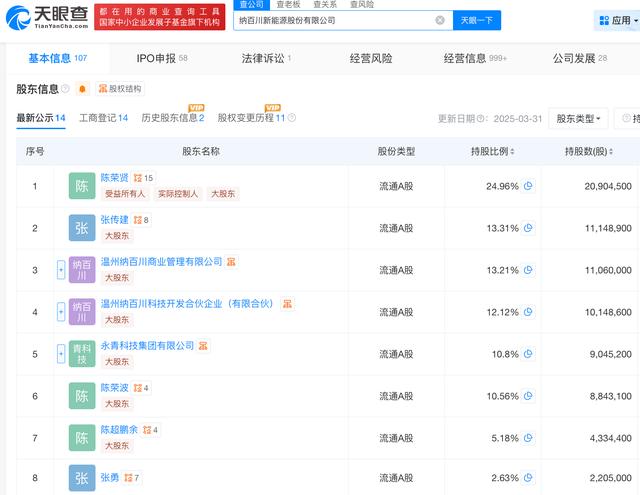The height and width of the screenshot is (495, 640).
Task: Click the orange bell alert icon
Action: 82,89
